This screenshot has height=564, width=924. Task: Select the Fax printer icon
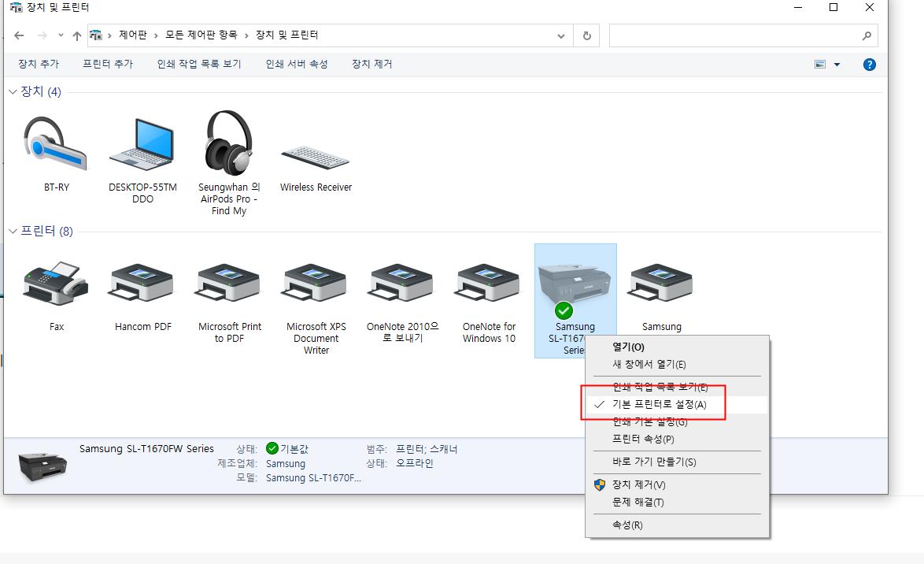coord(56,283)
